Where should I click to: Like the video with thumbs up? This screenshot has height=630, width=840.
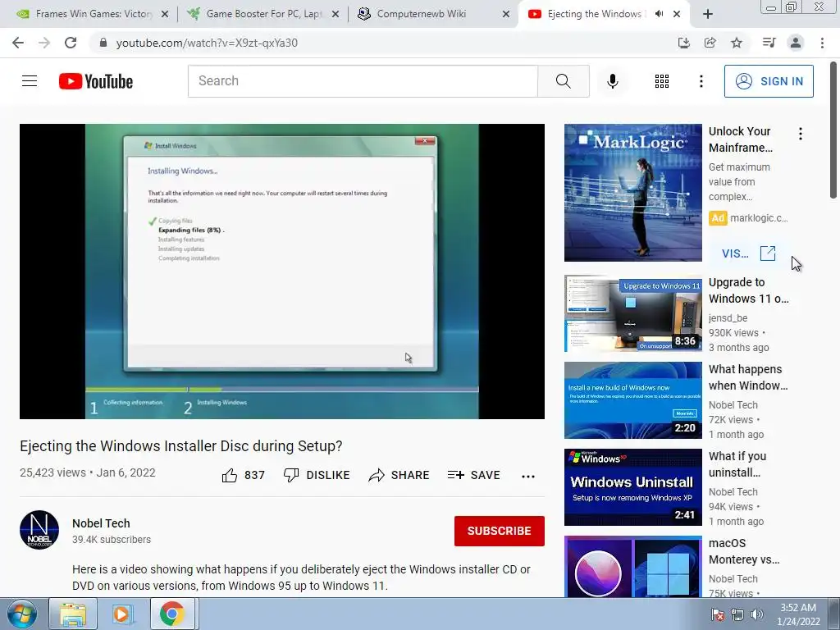[243, 475]
